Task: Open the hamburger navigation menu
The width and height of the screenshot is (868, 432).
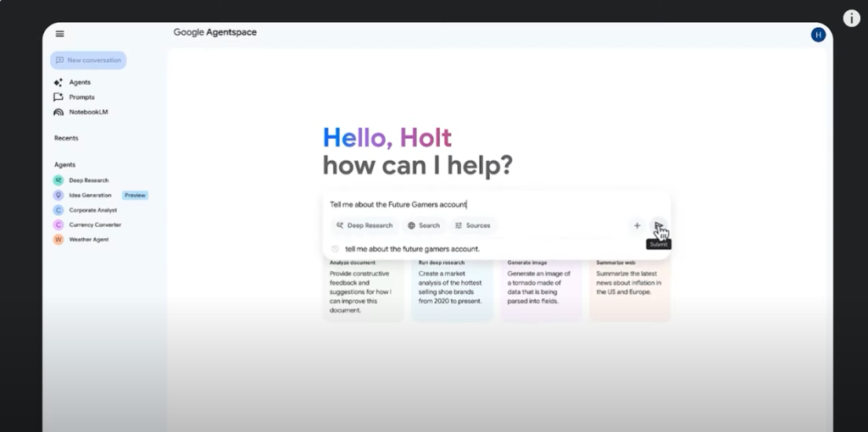Action: pos(60,34)
